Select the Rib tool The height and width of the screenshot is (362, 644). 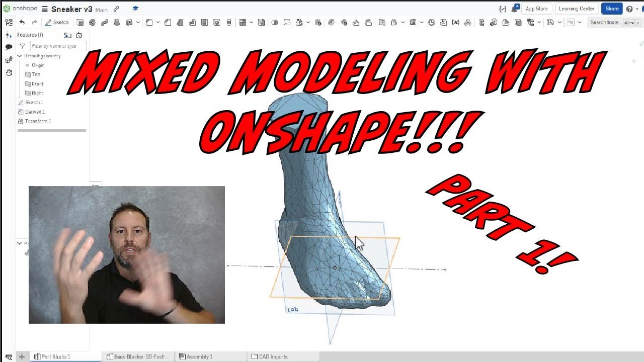[192, 22]
